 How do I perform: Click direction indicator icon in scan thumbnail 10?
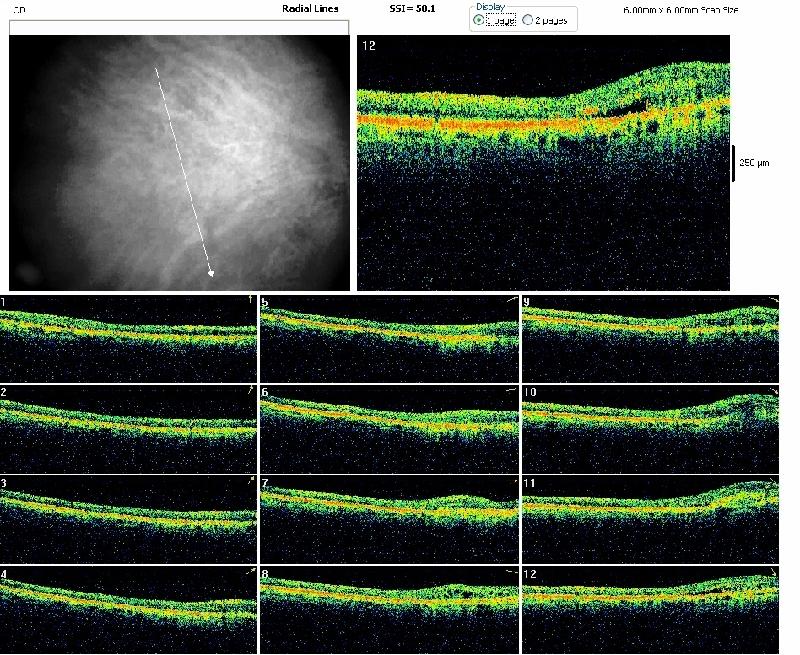point(771,389)
